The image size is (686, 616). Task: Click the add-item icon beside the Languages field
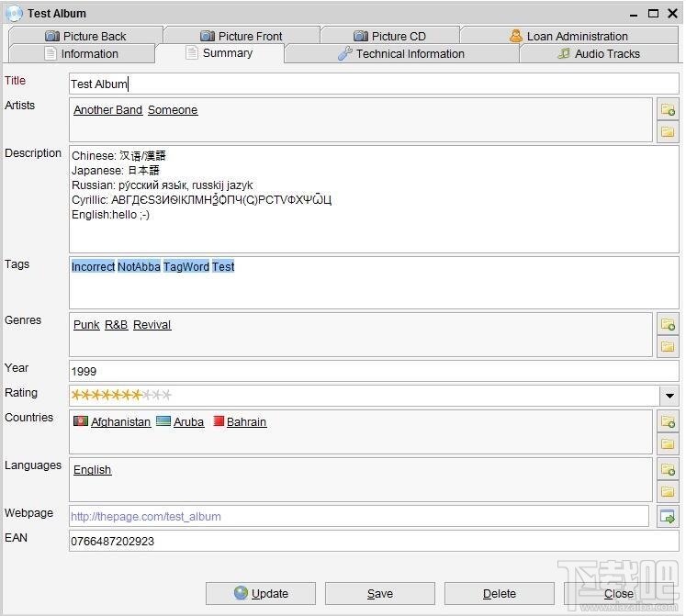click(x=668, y=469)
